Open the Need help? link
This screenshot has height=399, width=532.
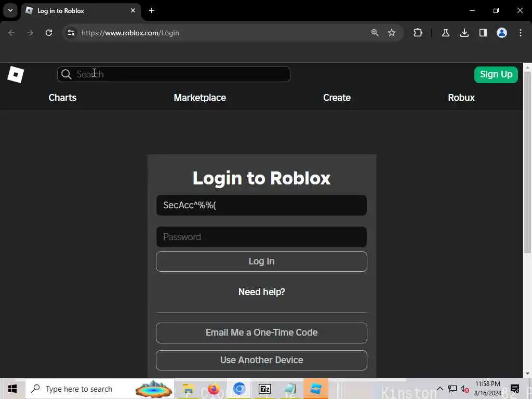pyautogui.click(x=262, y=292)
